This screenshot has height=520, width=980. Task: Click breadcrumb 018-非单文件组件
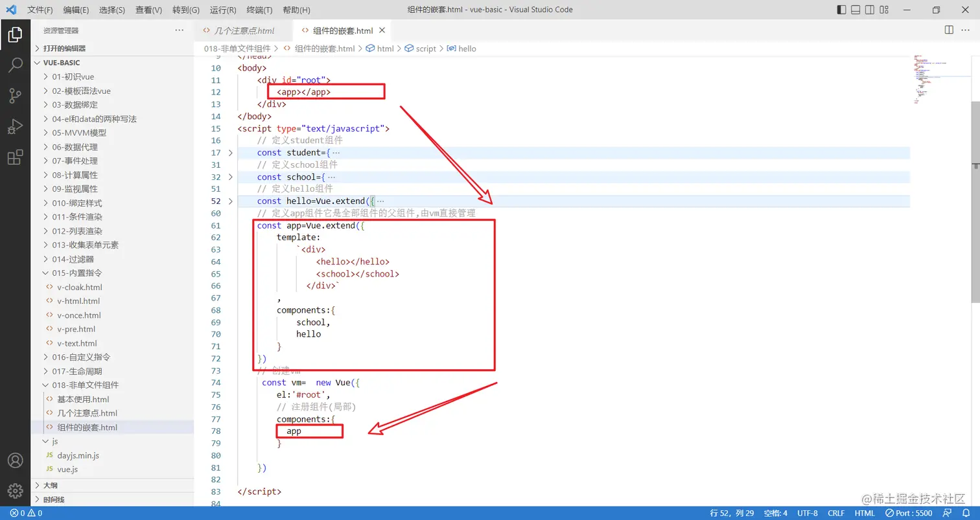[237, 49]
